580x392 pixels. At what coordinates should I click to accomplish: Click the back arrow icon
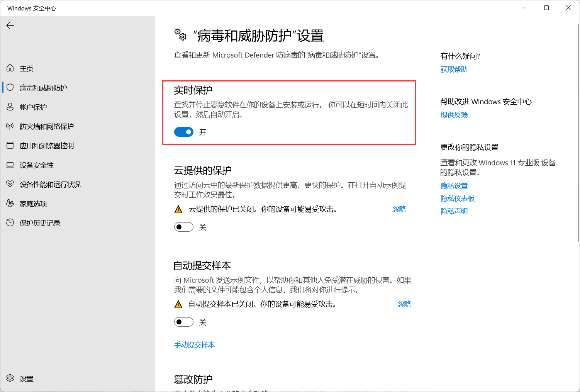click(x=10, y=25)
